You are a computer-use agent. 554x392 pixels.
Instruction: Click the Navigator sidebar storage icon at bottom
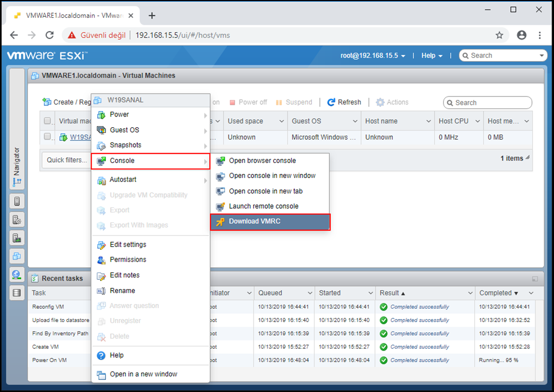(x=17, y=293)
